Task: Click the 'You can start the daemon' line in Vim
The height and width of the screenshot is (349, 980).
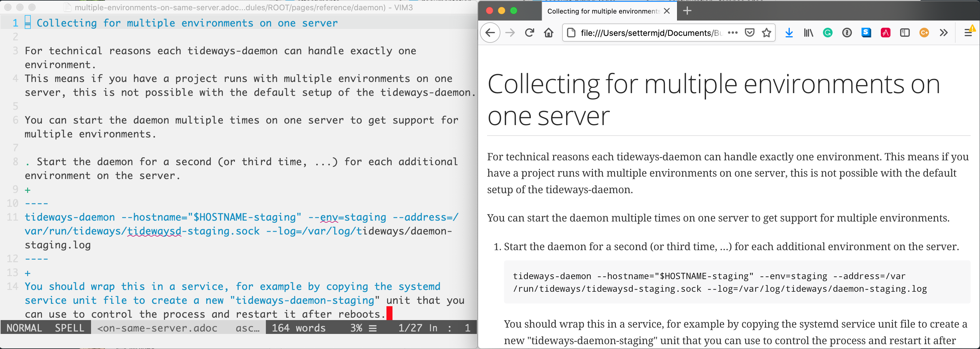Action: tap(241, 127)
